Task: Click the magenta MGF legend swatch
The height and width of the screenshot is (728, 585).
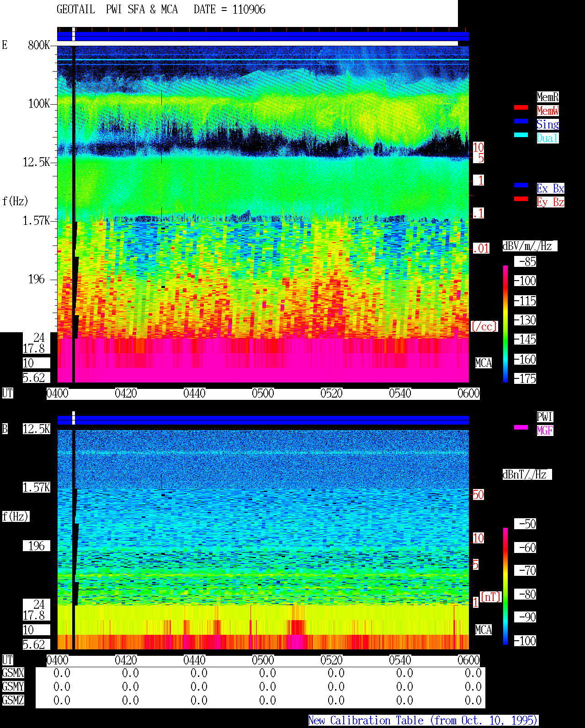Action: (521, 427)
